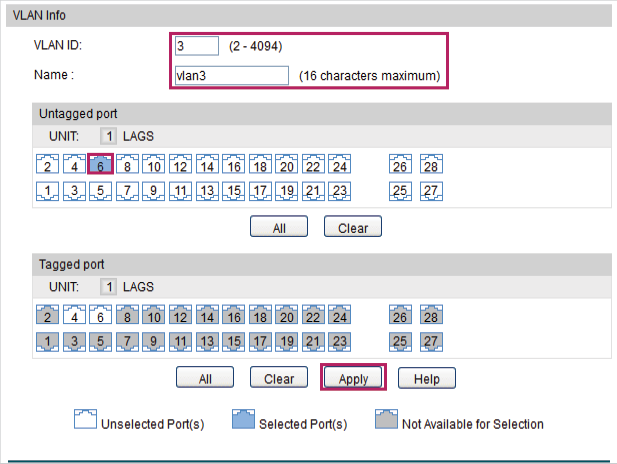Select All untagged ports
617x464 pixels.
[x=279, y=227]
